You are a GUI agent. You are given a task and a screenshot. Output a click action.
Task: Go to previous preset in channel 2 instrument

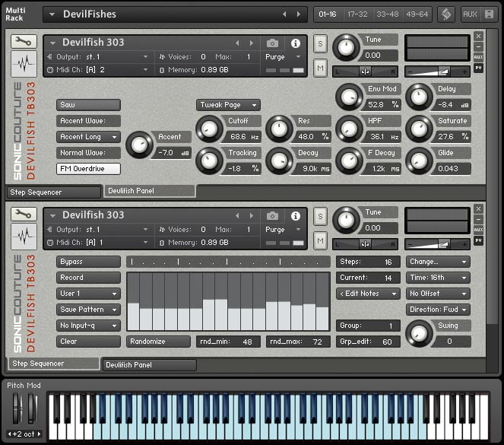click(237, 43)
